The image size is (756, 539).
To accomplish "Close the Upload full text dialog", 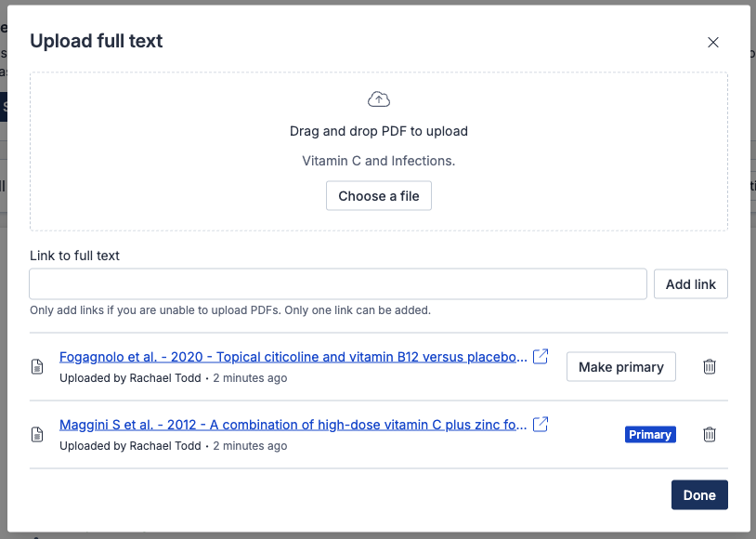I will 713,42.
